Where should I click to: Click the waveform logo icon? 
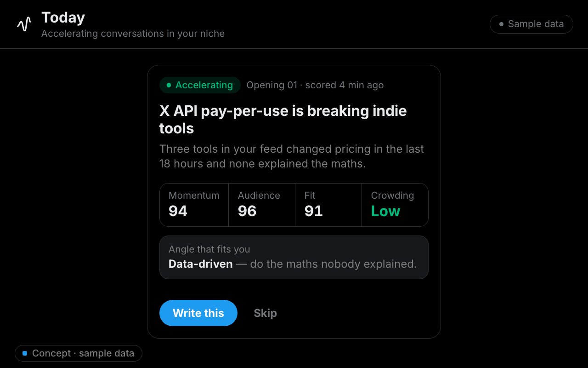(x=24, y=24)
